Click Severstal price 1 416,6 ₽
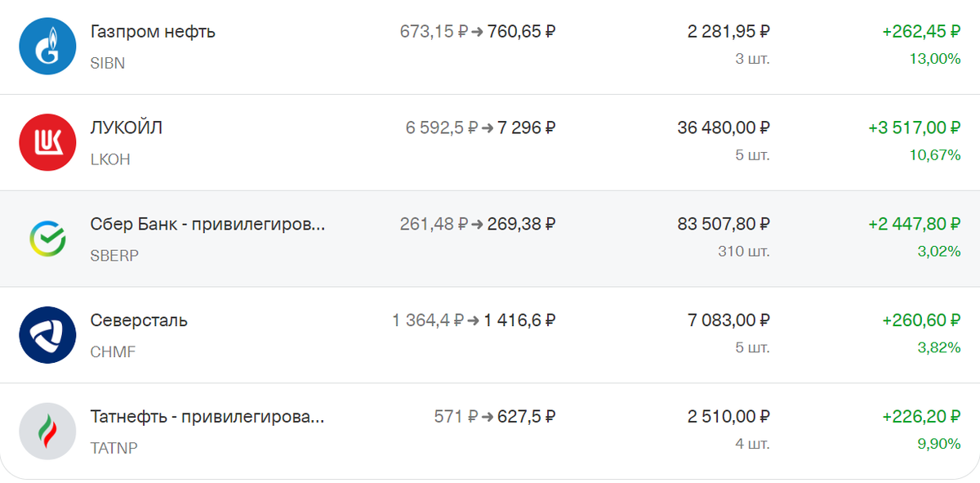Screen dimensions: 980x483 [520, 320]
